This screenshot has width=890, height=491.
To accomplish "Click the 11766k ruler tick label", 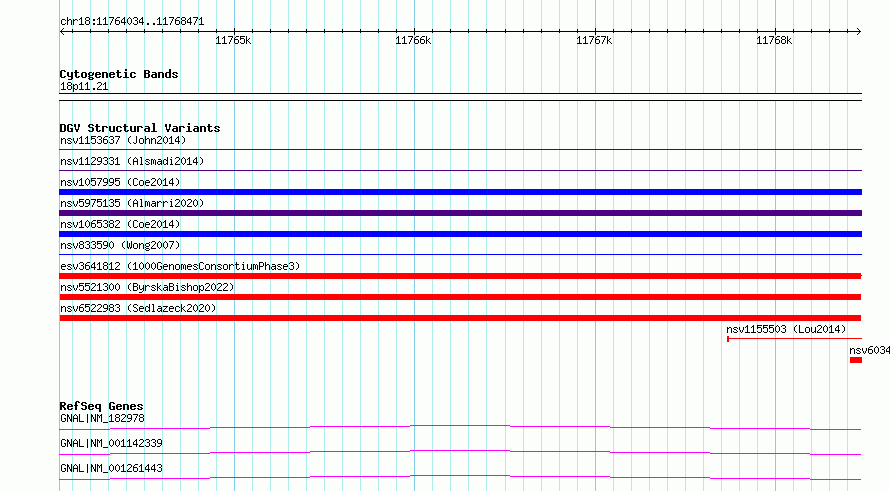I will pyautogui.click(x=413, y=40).
